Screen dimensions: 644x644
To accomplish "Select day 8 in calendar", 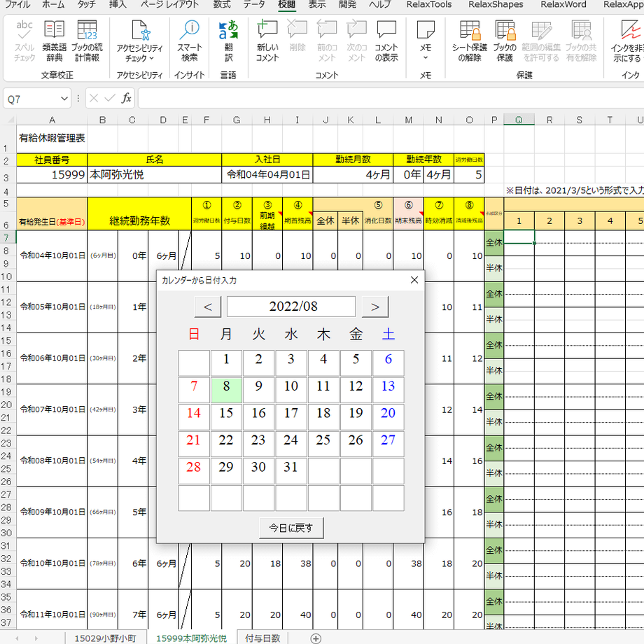I will (226, 389).
